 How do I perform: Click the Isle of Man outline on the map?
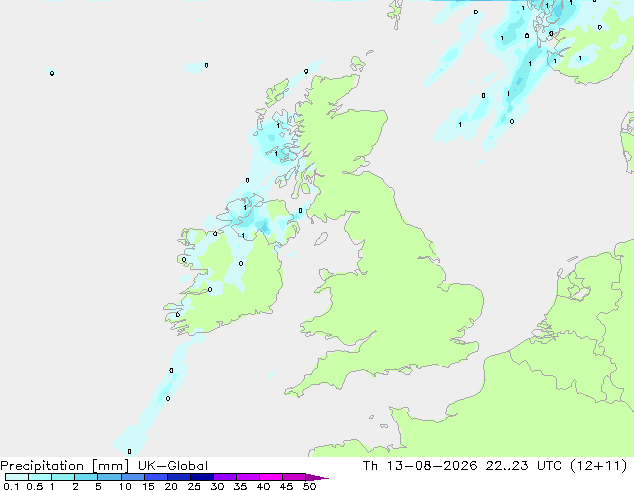321,239
